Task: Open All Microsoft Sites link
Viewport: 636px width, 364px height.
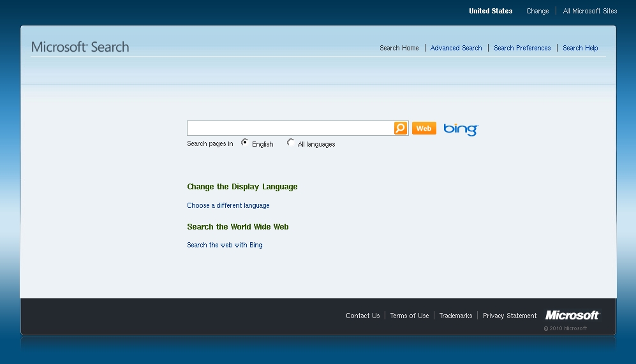Action: [x=589, y=11]
